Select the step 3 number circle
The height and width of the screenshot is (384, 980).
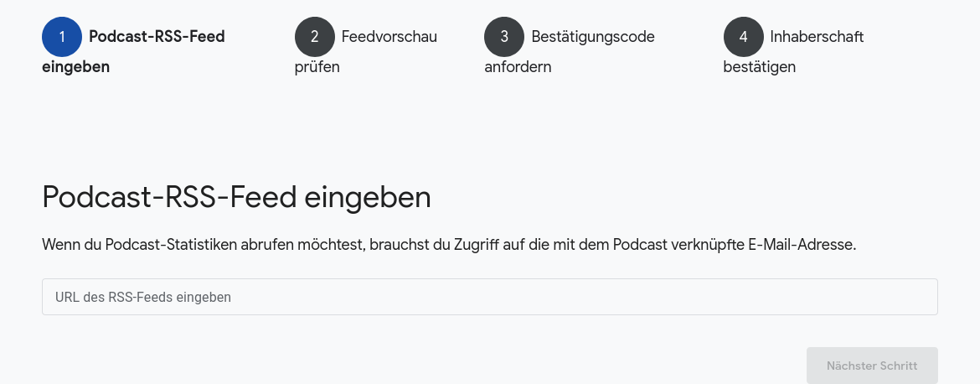coord(504,37)
